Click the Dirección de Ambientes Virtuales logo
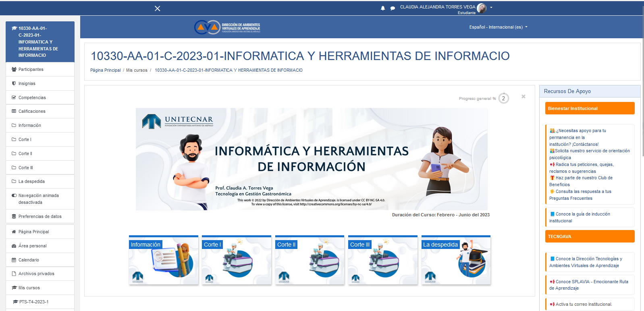The width and height of the screenshot is (644, 311). 227,27
